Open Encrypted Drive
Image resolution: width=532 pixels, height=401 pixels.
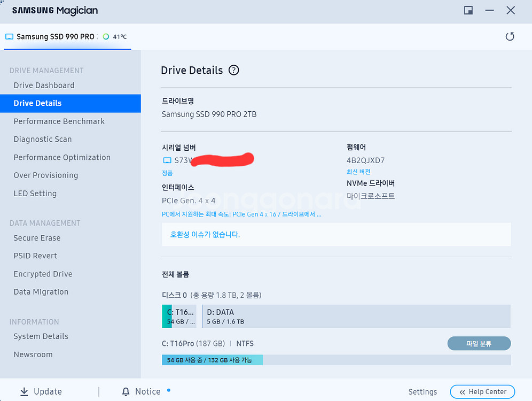point(43,274)
